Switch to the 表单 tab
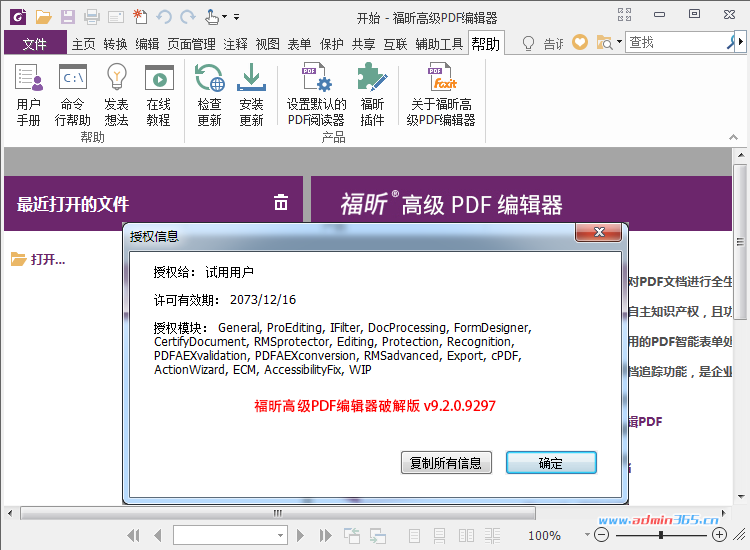The height and width of the screenshot is (550, 750). [299, 44]
